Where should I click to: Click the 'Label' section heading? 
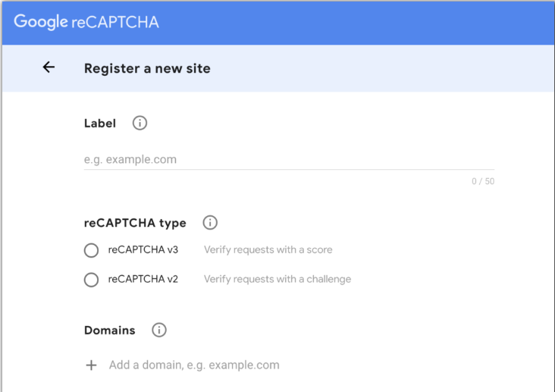[100, 123]
